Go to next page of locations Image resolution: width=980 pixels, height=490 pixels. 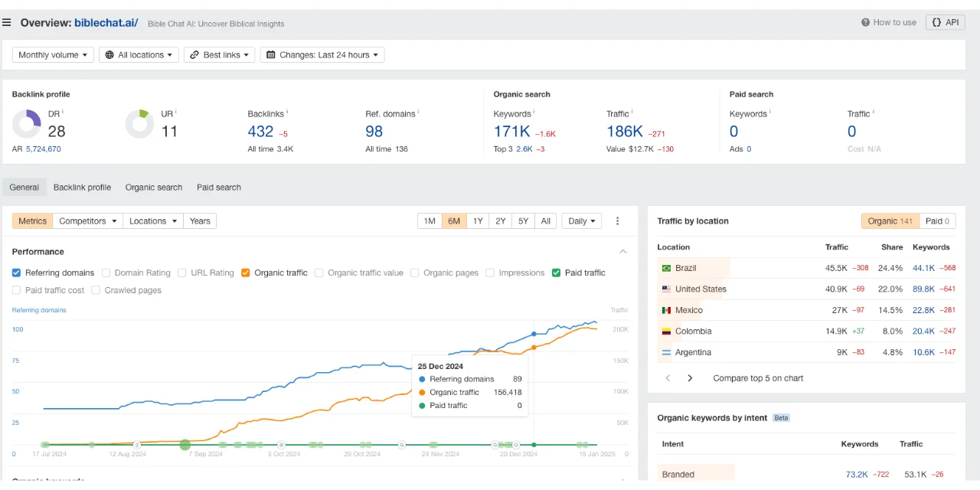690,378
